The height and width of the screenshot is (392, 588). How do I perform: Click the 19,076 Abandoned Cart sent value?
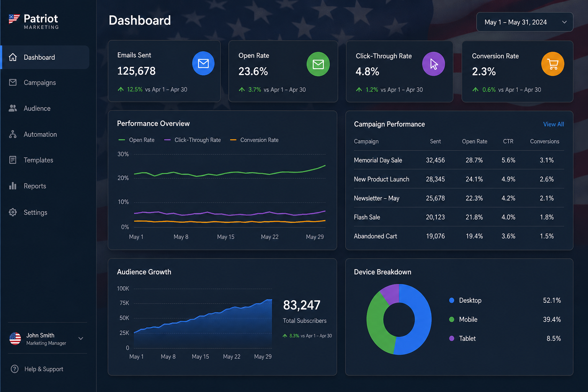coord(435,236)
